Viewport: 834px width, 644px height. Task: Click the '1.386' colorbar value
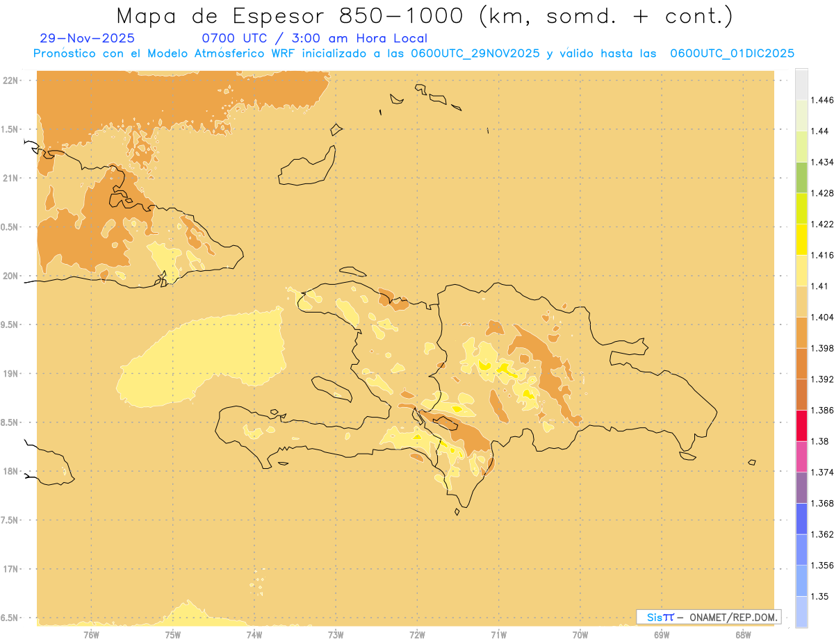(x=822, y=410)
